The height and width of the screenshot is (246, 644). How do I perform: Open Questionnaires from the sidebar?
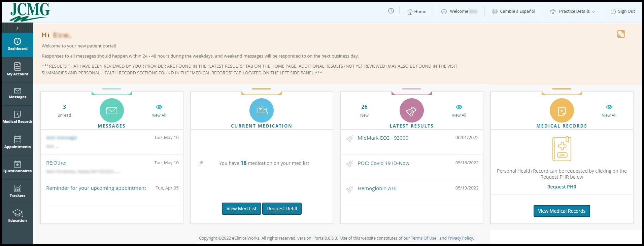(18, 167)
